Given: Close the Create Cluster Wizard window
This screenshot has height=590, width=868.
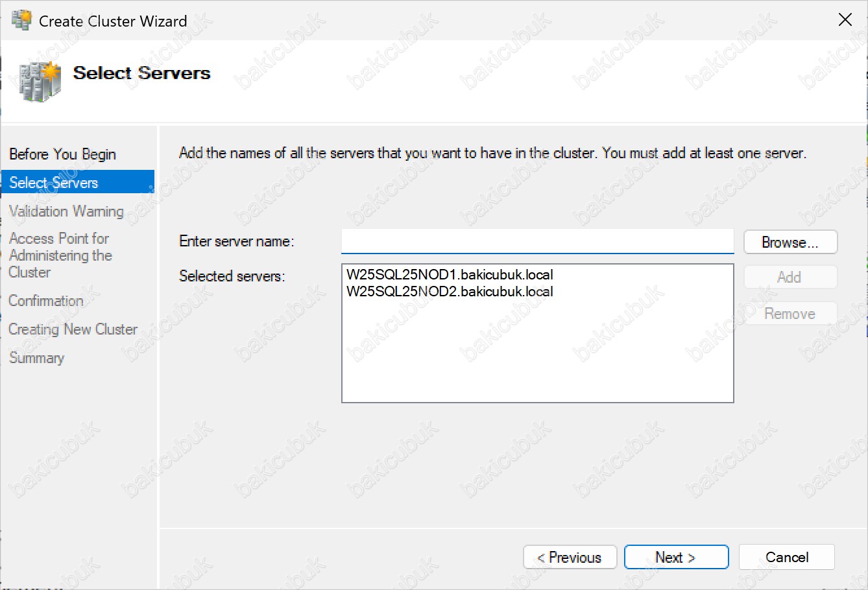Looking at the screenshot, I should (x=845, y=20).
